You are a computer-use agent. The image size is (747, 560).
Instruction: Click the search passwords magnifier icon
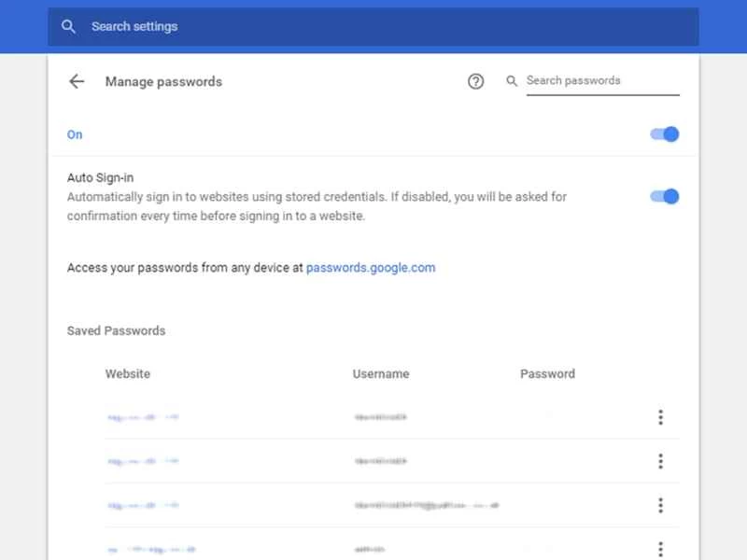(512, 81)
